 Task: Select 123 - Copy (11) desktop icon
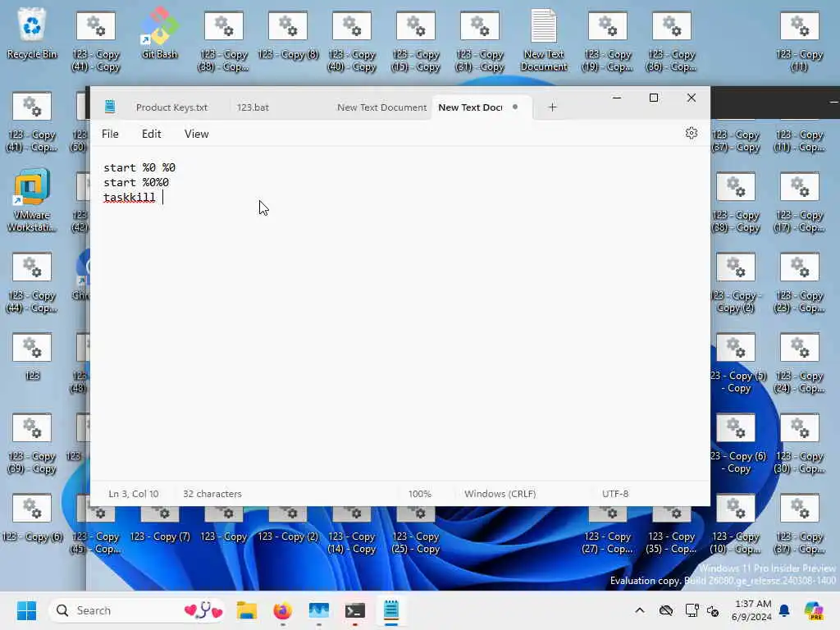[799, 40]
